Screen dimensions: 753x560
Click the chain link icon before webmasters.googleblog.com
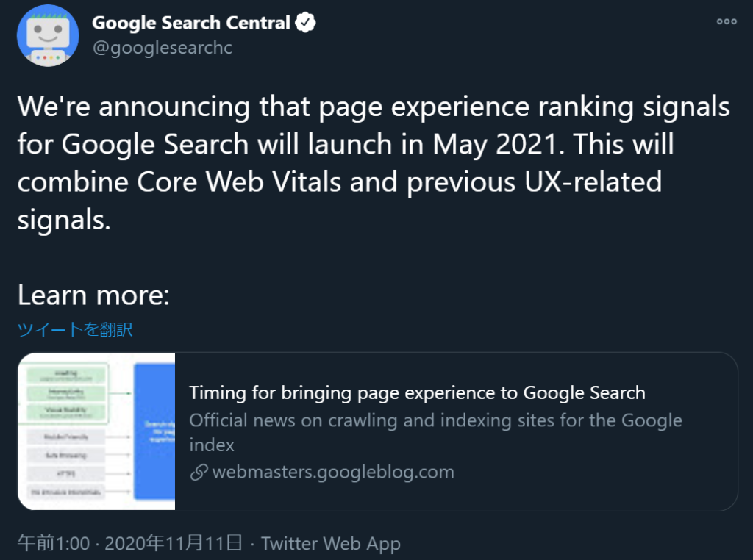click(x=199, y=472)
